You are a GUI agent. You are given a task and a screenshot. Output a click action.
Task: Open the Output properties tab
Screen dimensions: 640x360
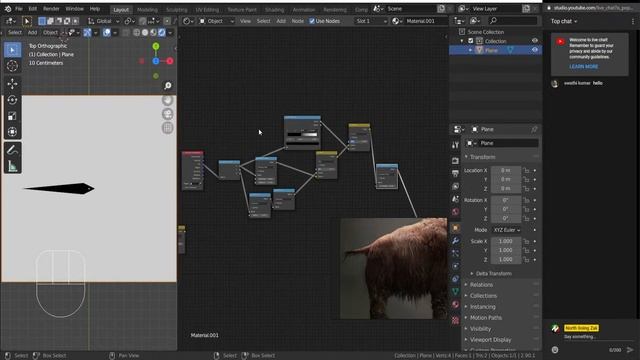456,173
